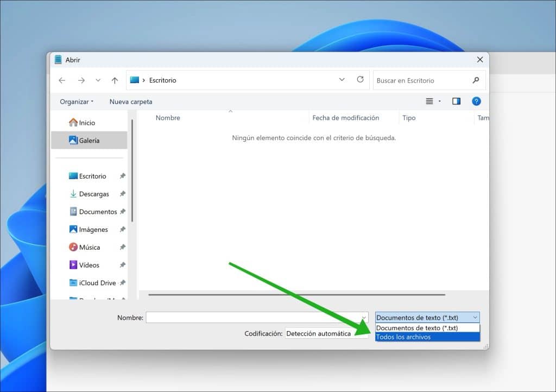Viewport: 556px width, 392px height.
Task: Change the view layout icon
Action: pos(429,102)
